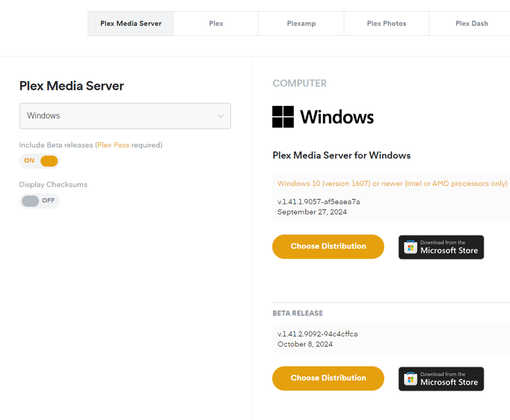This screenshot has width=510, height=420.
Task: Click the chevron in the platform selector
Action: click(221, 116)
